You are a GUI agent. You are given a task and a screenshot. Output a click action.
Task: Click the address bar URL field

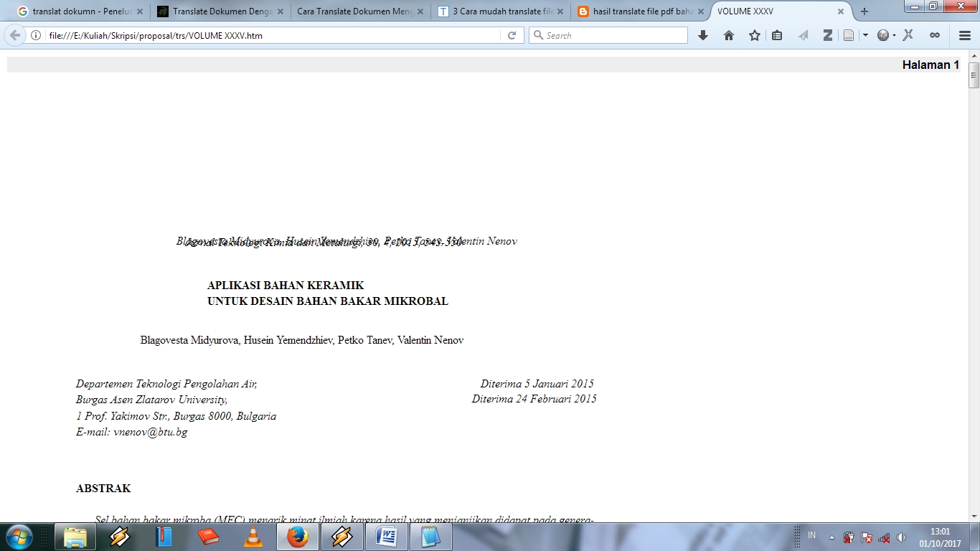(273, 35)
